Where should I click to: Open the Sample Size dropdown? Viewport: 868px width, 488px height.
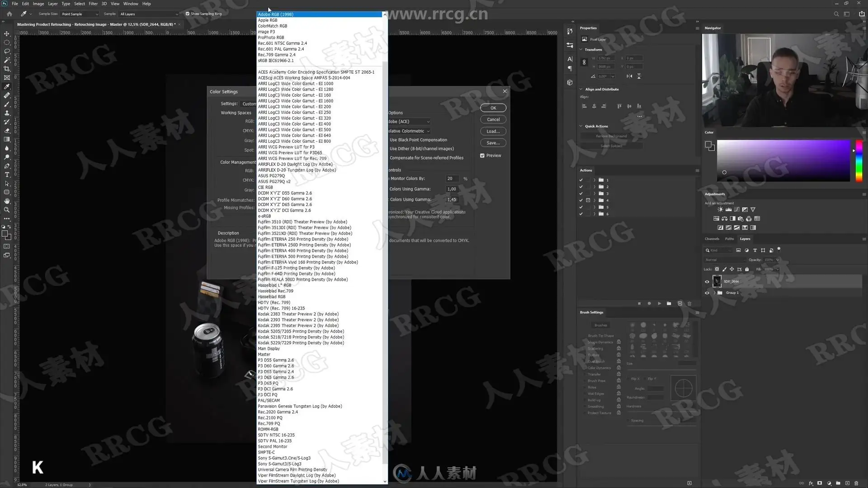point(80,14)
